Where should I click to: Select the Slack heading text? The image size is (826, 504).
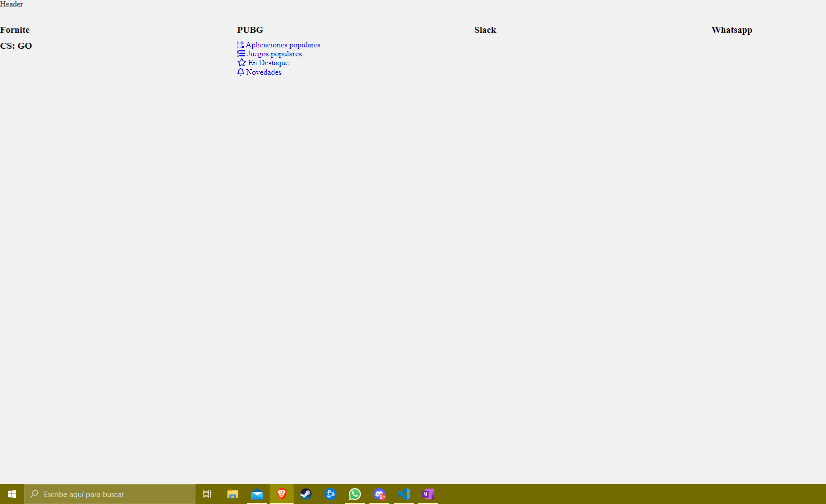coord(486,30)
